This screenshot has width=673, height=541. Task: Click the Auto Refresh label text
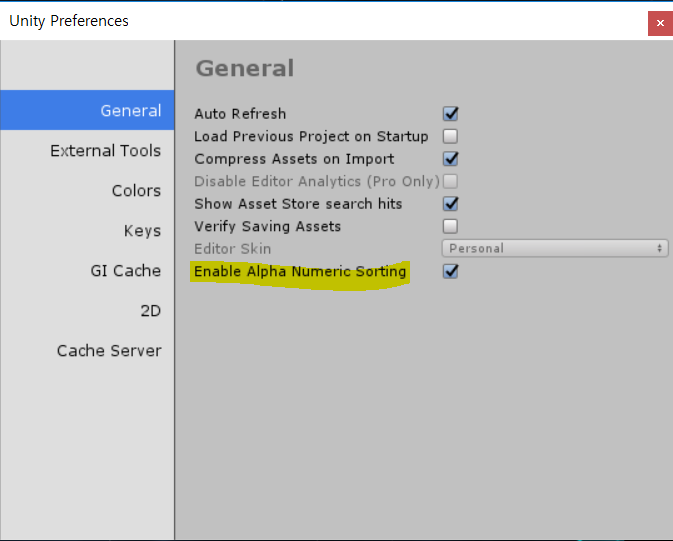point(240,114)
